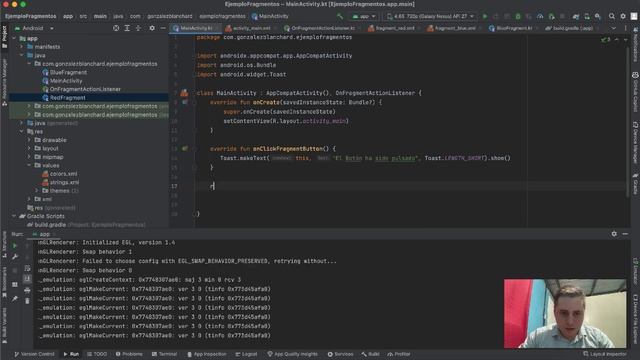
Task: Toggle Bookmarks side panel
Action: click(x=4, y=282)
